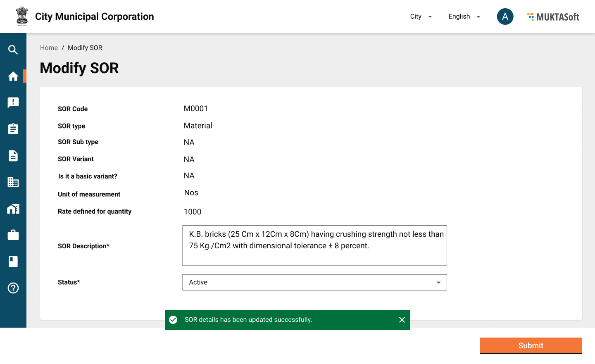
Task: Open the help question mark icon
Action: [13, 288]
